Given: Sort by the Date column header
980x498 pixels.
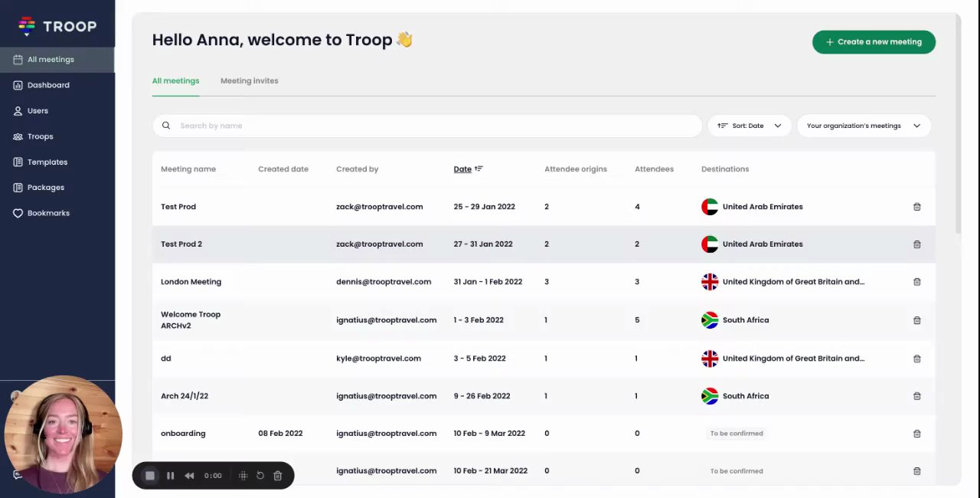Looking at the screenshot, I should point(462,169).
